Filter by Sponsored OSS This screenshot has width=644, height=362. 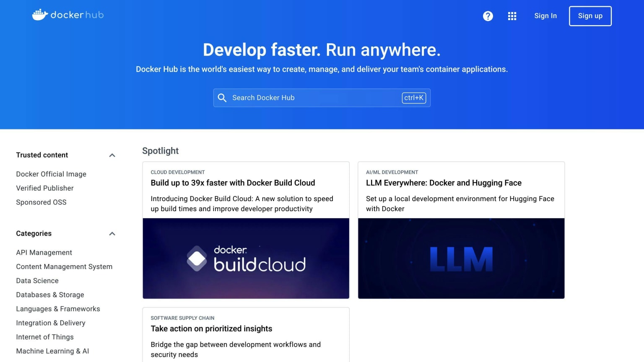click(x=41, y=202)
